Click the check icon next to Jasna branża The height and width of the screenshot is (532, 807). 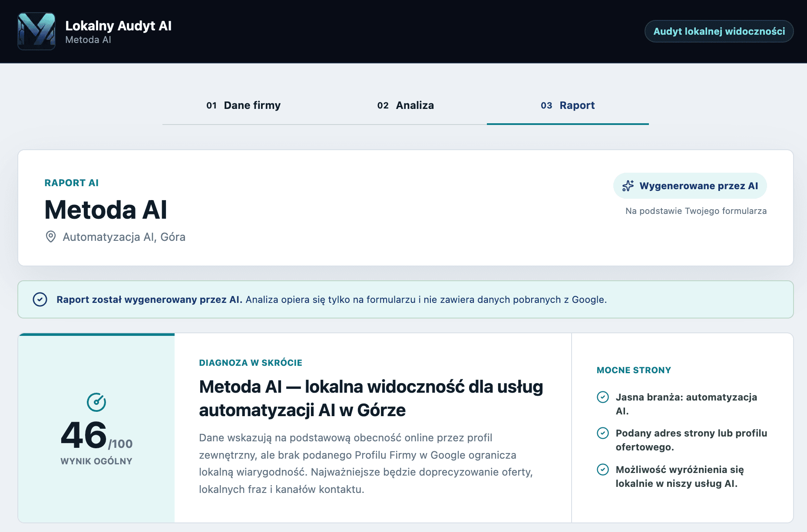(x=603, y=397)
